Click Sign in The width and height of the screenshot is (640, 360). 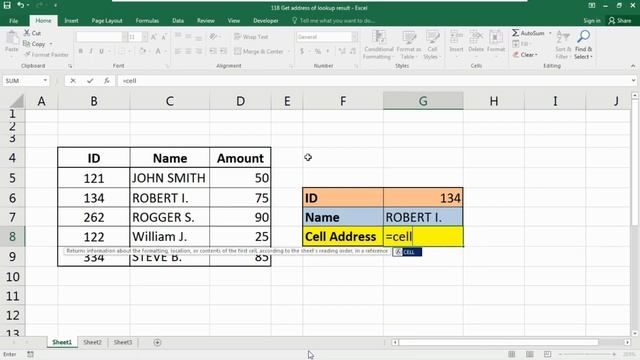coord(591,20)
